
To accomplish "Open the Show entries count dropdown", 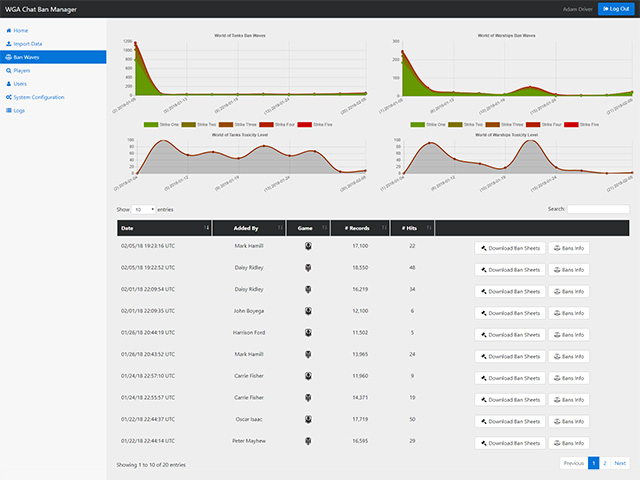I will coord(138,209).
